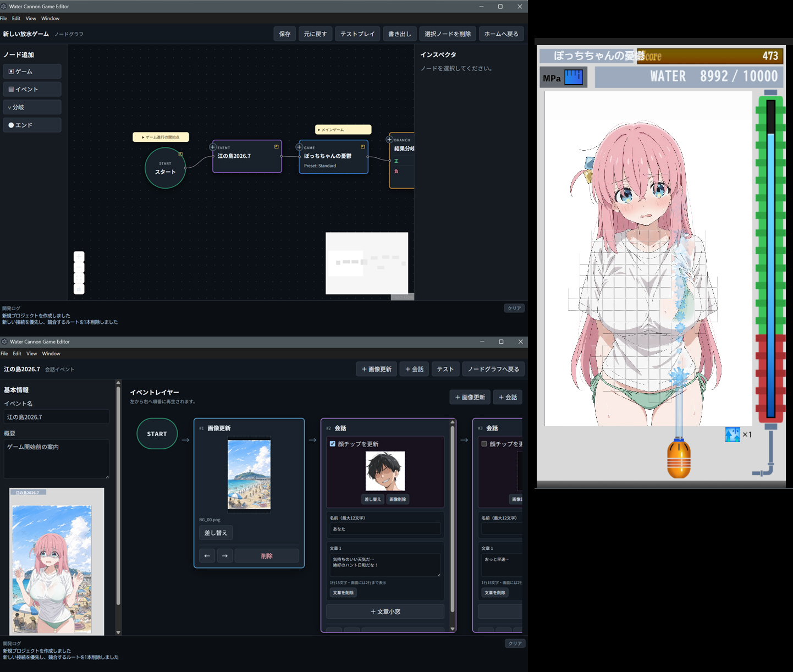Click the イベント名 input field
Image resolution: width=793 pixels, height=672 pixels.
57,417
